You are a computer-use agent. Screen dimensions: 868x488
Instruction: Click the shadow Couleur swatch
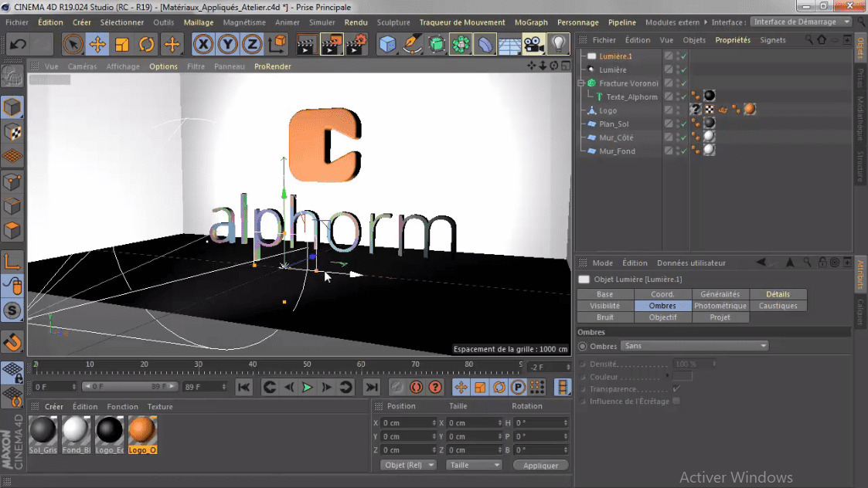coord(682,376)
